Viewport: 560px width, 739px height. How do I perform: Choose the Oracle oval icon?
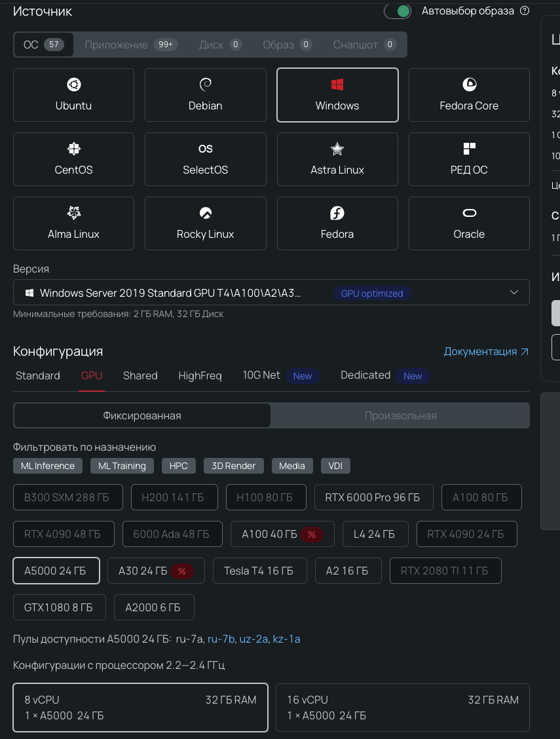[469, 213]
